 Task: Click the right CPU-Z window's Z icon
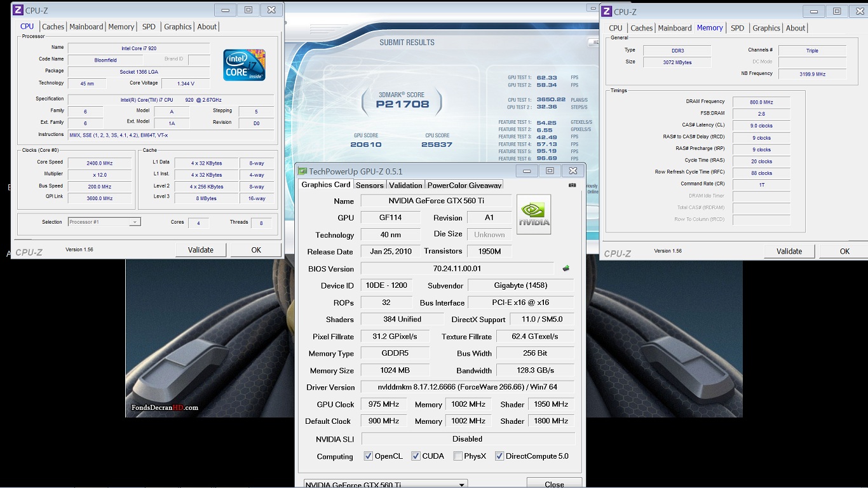click(x=607, y=11)
